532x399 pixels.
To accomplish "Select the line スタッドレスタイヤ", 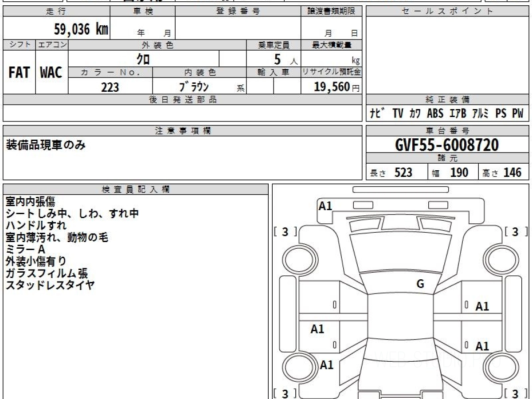I will [50, 285].
